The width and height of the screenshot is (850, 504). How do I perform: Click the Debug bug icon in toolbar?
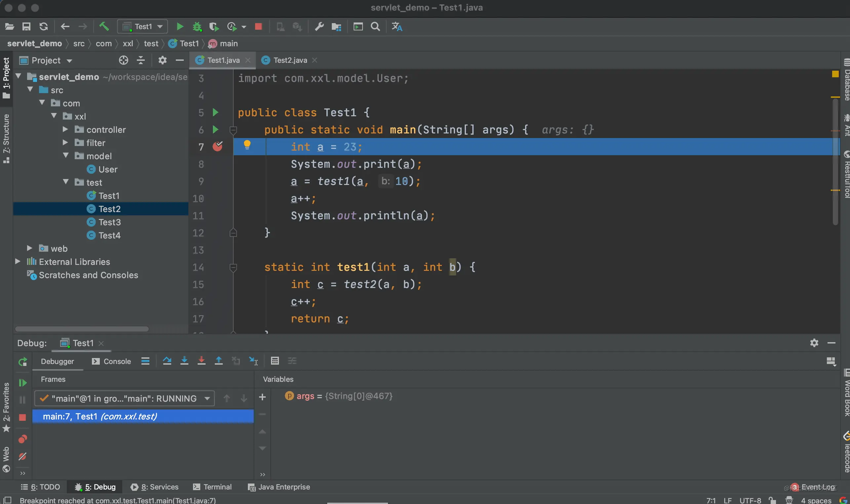(197, 26)
